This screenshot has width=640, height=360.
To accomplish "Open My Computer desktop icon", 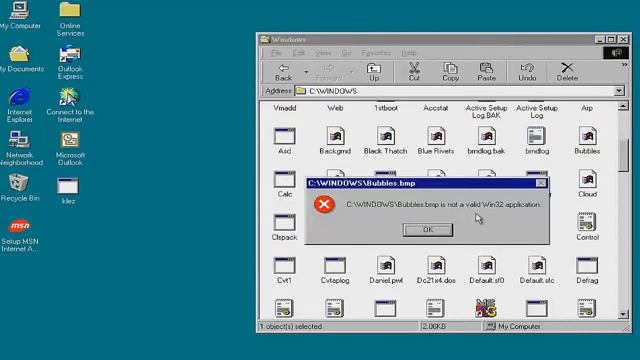I will click(x=20, y=16).
